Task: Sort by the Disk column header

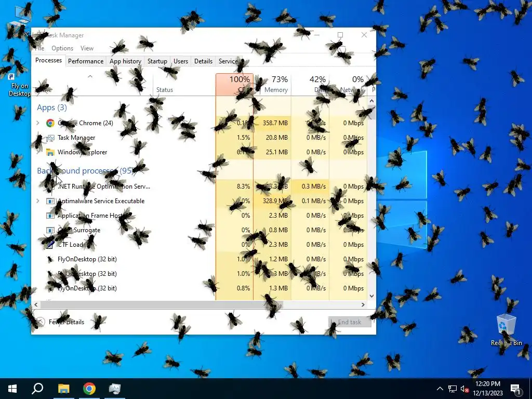Action: (x=310, y=85)
